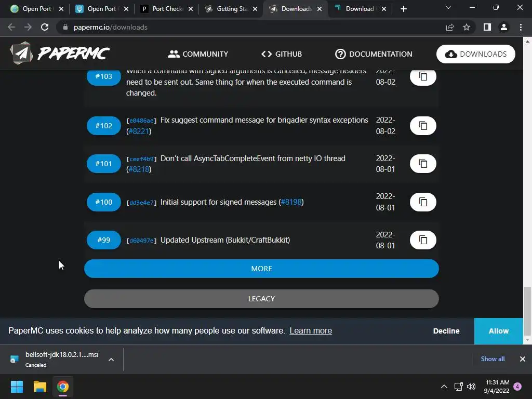This screenshot has width=532, height=399.
Task: Open pull request #8221 link
Action: click(x=139, y=131)
